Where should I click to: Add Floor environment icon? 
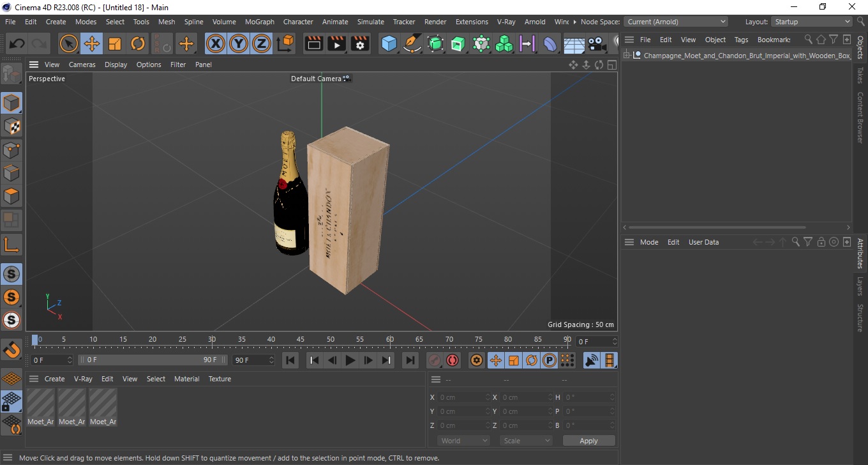[574, 44]
